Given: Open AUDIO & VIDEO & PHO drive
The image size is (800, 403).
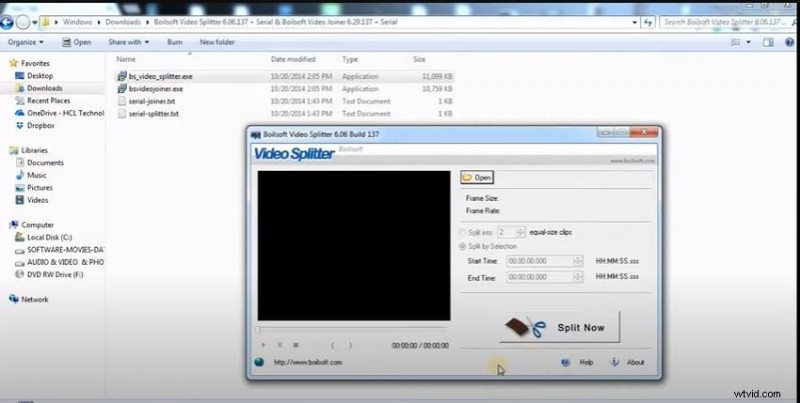Looking at the screenshot, I should 65,262.
